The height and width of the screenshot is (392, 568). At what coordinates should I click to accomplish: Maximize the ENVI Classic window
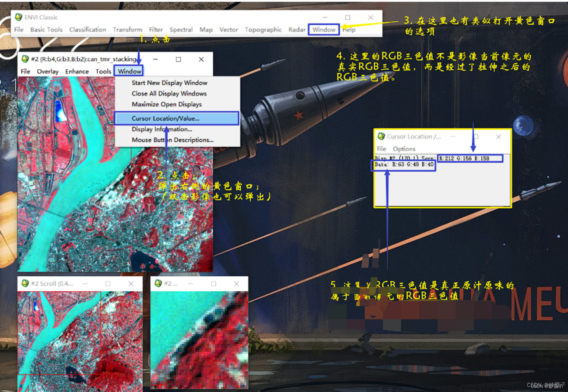click(348, 17)
